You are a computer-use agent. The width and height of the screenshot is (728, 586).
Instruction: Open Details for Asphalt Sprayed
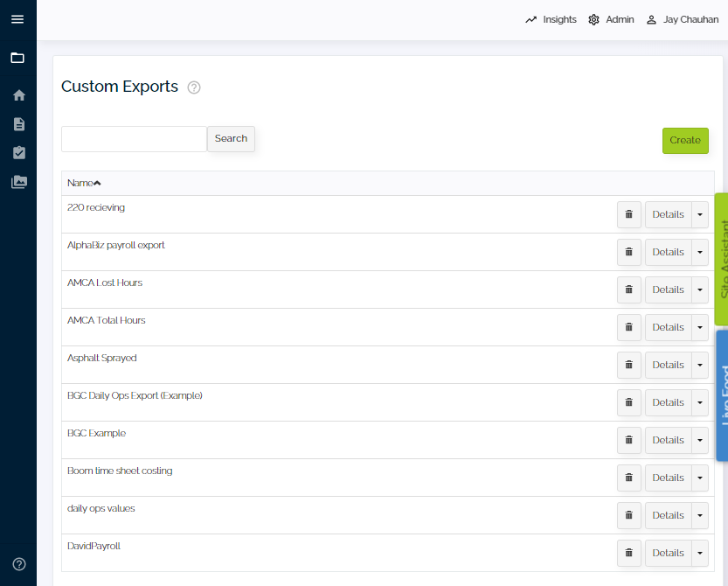pos(668,365)
